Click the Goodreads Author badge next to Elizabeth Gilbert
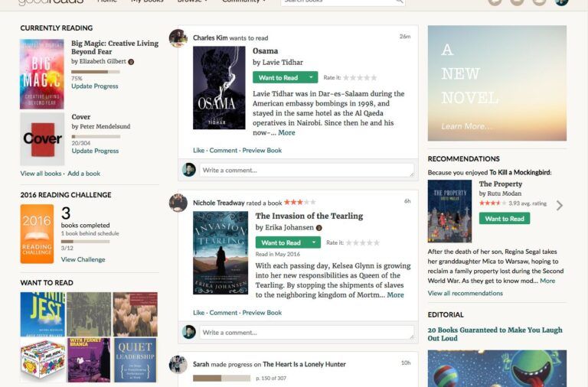Viewport: 588px width, 387px height. [131, 62]
